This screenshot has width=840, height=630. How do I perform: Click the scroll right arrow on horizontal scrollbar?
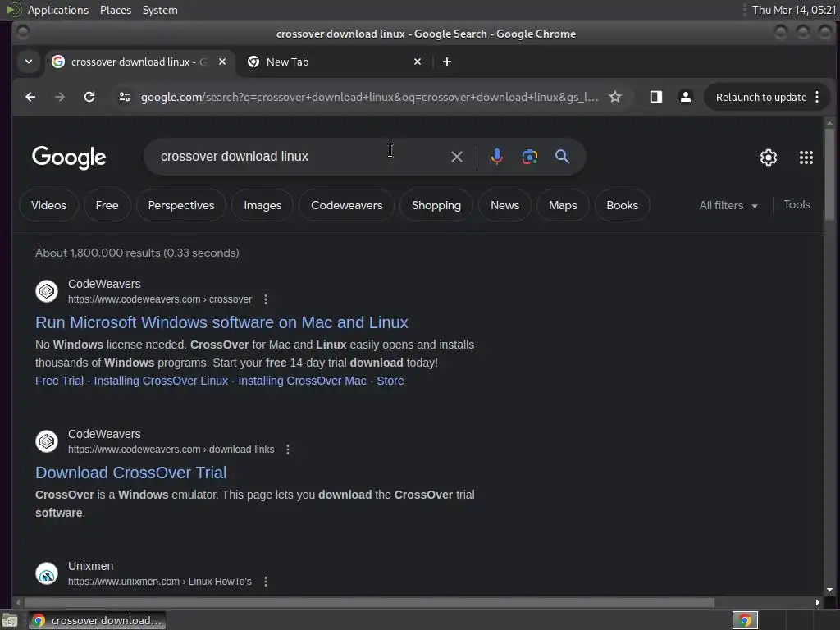[x=818, y=603]
